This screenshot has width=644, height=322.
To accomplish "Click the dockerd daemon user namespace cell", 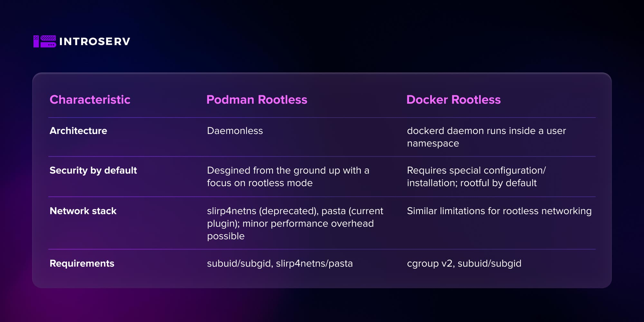I will pos(486,137).
